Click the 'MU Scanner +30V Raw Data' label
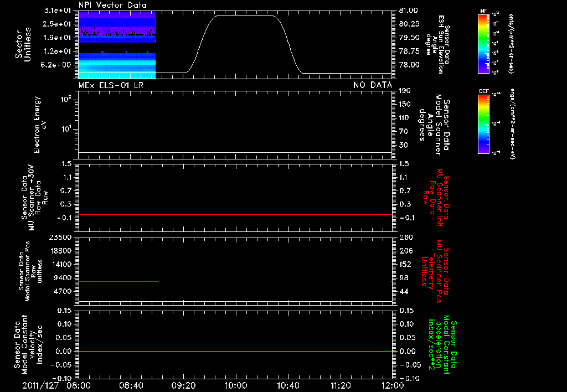 (x=35, y=198)
